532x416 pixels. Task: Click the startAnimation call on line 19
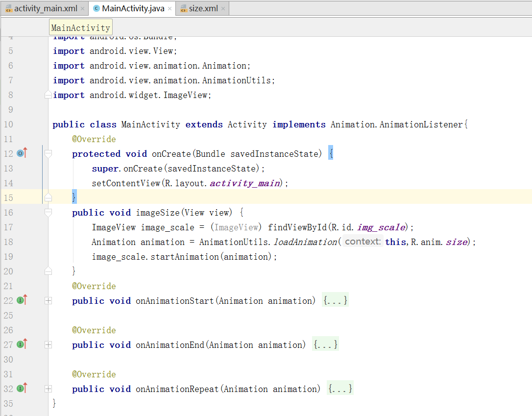click(x=185, y=257)
